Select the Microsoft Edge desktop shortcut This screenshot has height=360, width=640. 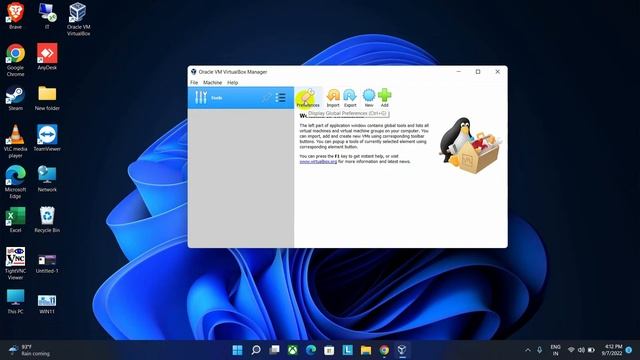click(x=16, y=182)
